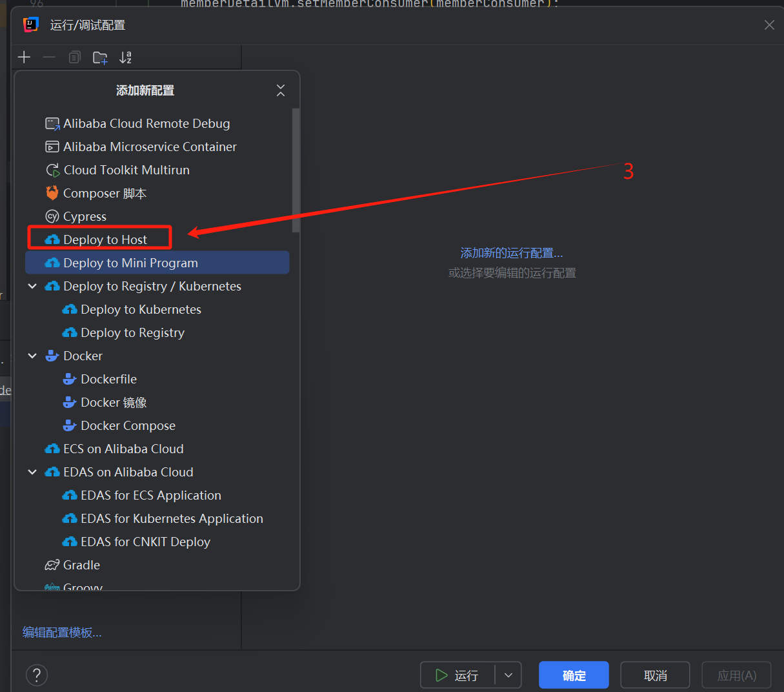Click the Alibaba Microservice Container icon
Viewport: 784px width, 692px height.
tap(52, 147)
